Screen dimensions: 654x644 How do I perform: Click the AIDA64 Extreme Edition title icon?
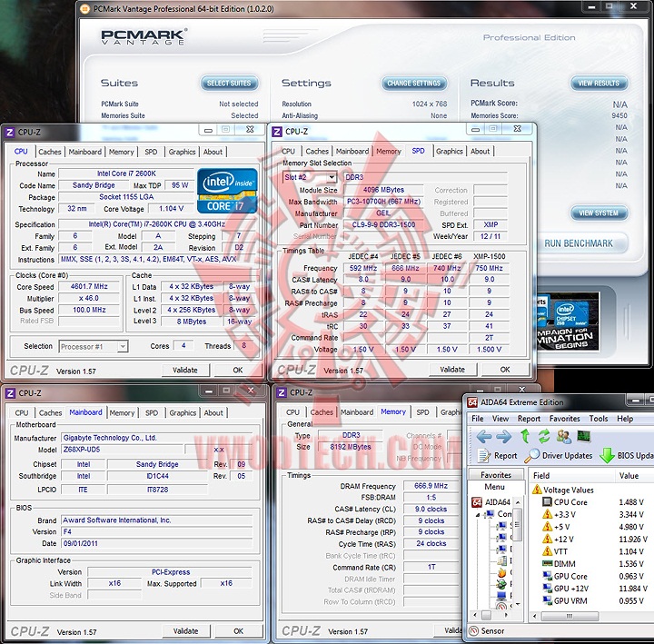point(472,402)
